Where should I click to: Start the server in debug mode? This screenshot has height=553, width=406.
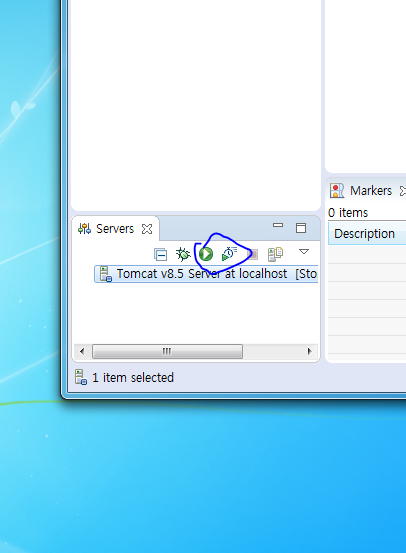coord(183,254)
